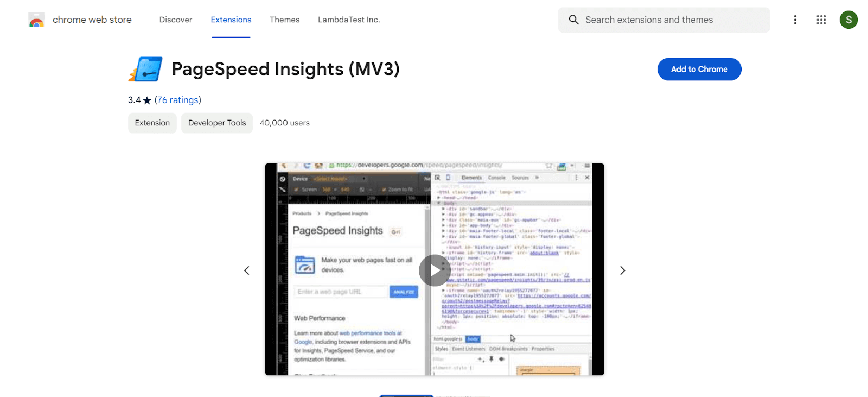The height and width of the screenshot is (397, 868).
Task: Click the chrome web store title text
Action: pyautogui.click(x=92, y=20)
